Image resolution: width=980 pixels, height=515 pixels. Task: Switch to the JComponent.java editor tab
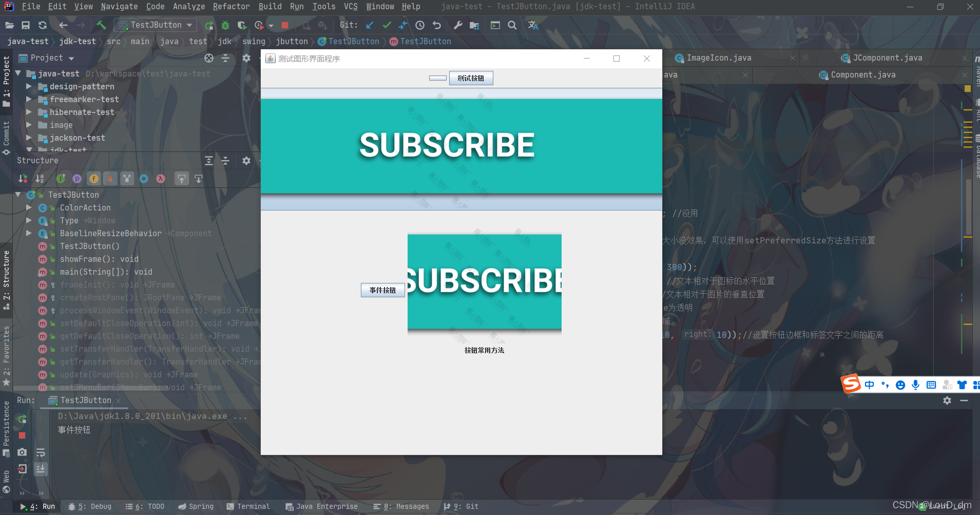887,58
